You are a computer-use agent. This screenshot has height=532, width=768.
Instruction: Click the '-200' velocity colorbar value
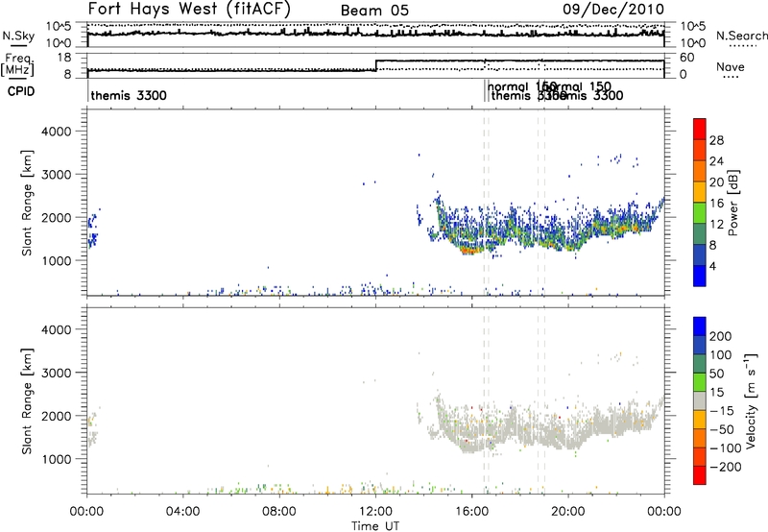pos(725,467)
